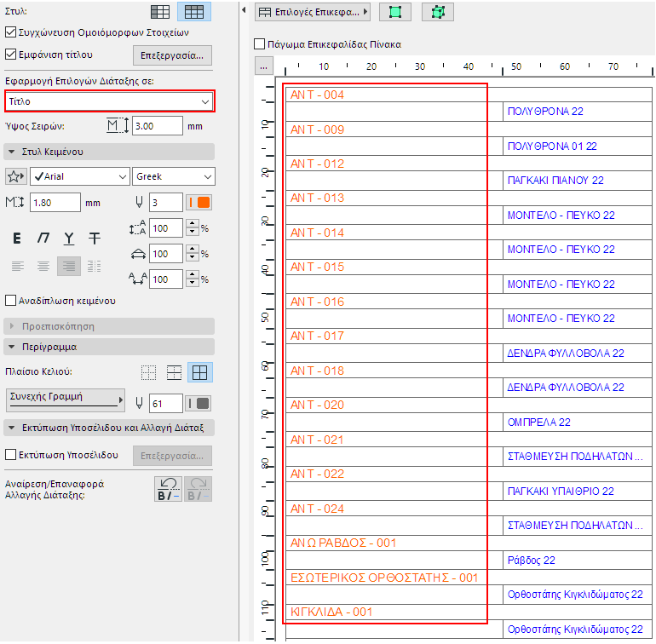This screenshot has width=656, height=644.
Task: Select justified text alignment
Action: point(95,266)
